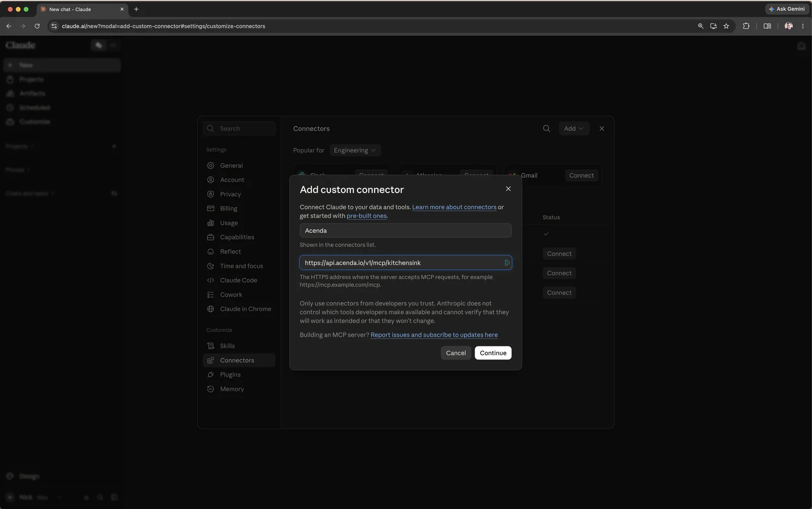The image size is (812, 509).
Task: Connect the Gmail connector
Action: tap(581, 175)
